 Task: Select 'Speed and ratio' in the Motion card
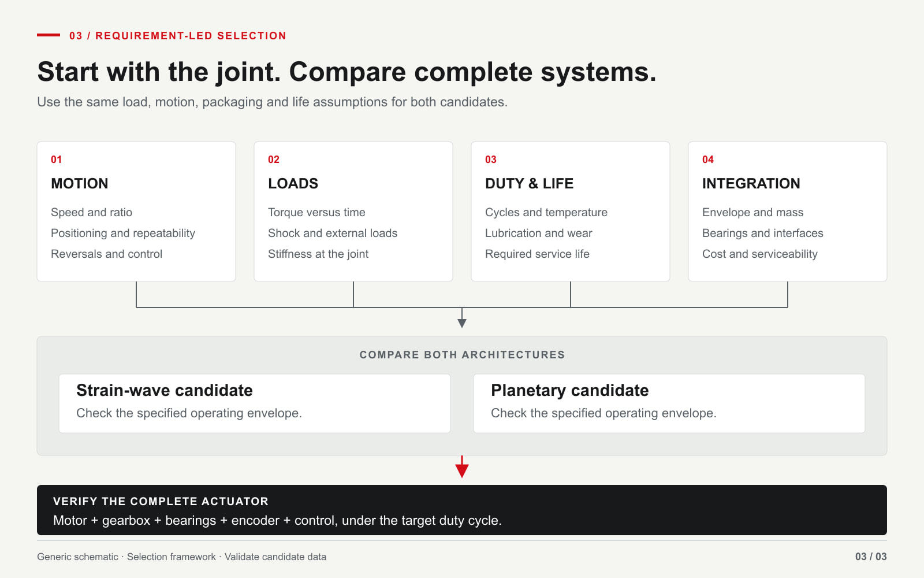pos(91,212)
